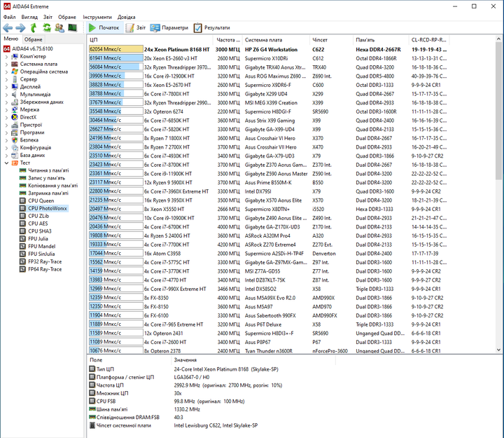Select the FPU Mandel benchmark icon
The width and height of the screenshot is (504, 438).
[22, 247]
